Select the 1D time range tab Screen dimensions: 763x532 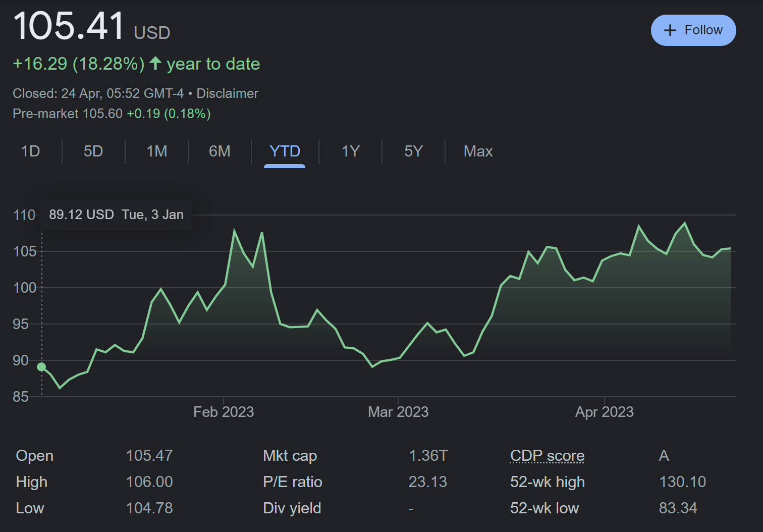(x=30, y=151)
